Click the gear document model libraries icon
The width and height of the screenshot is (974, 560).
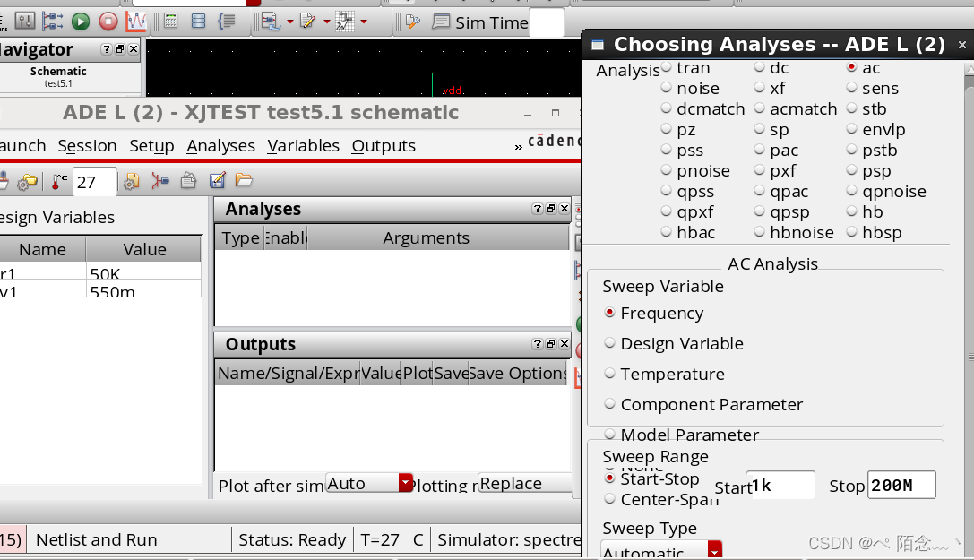point(131,181)
